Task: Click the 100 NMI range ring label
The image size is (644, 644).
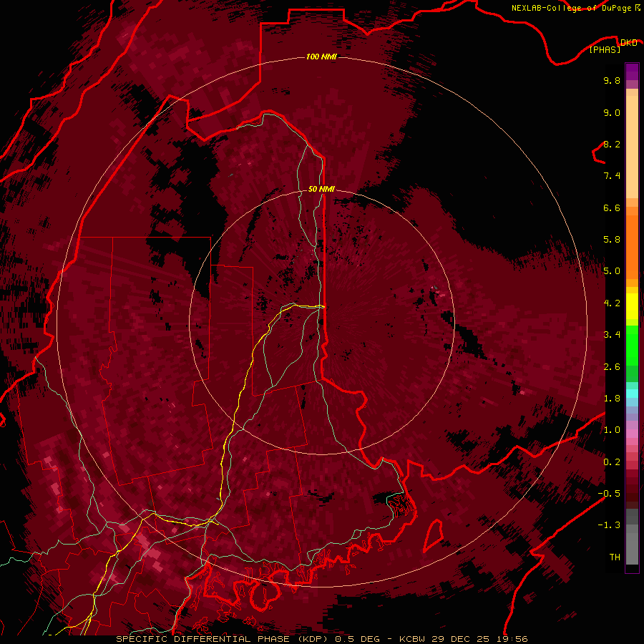Action: 321,57
